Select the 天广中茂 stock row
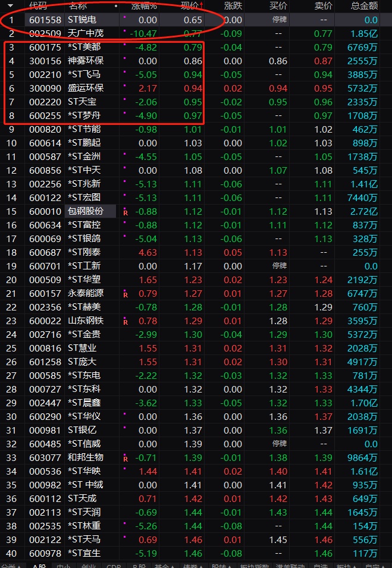Screen dimensions: 392x568 tap(86, 33)
